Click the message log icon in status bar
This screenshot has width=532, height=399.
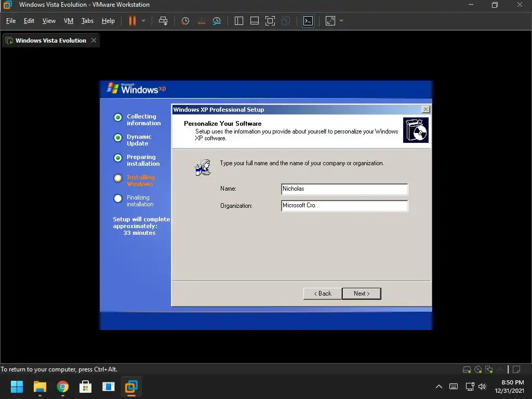[516, 369]
